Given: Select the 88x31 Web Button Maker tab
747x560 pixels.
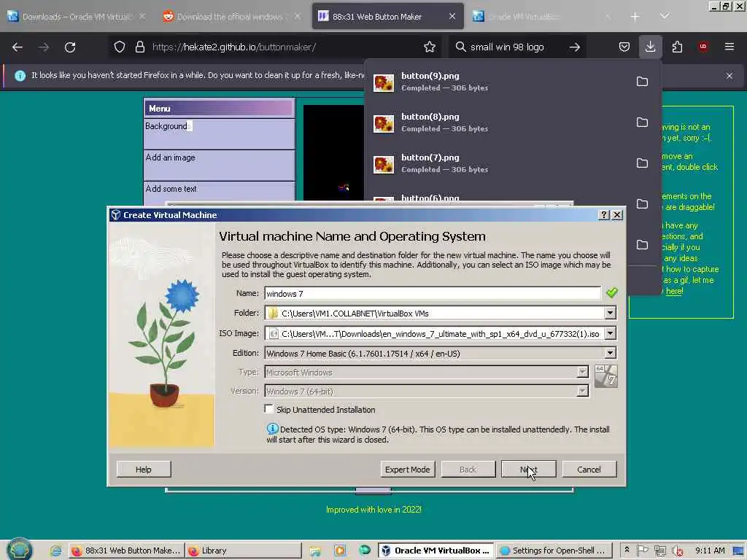Looking at the screenshot, I should pyautogui.click(x=387, y=17).
